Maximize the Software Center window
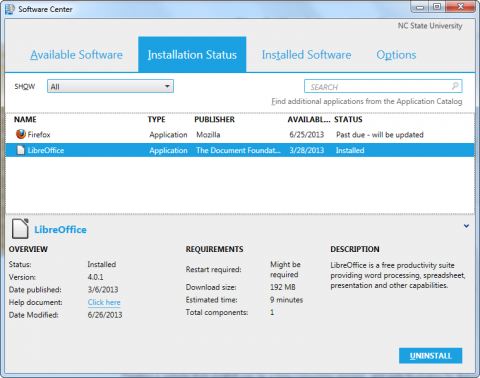 (437, 7)
